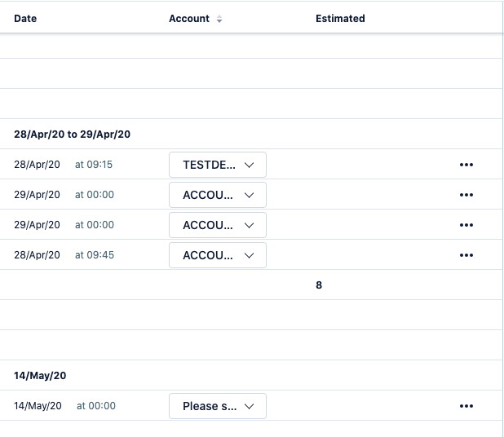Image resolution: width=504 pixels, height=437 pixels.
Task: Expand the TESTDE... account dropdown
Action: coord(218,165)
